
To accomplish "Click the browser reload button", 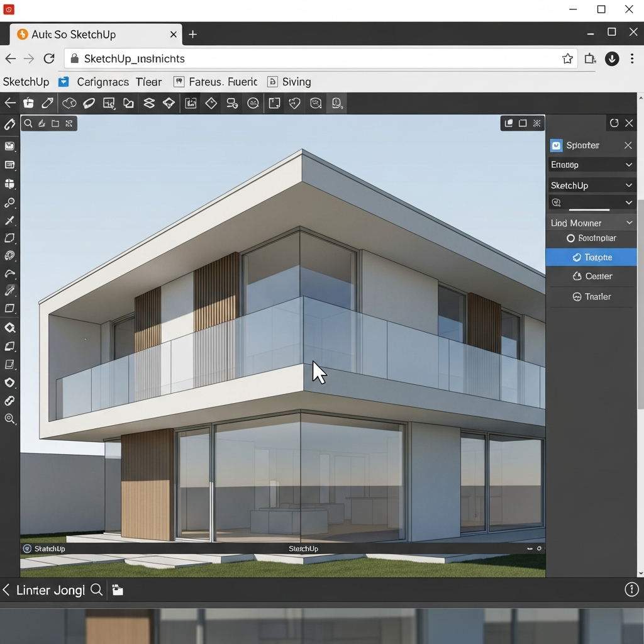I will pos(49,58).
